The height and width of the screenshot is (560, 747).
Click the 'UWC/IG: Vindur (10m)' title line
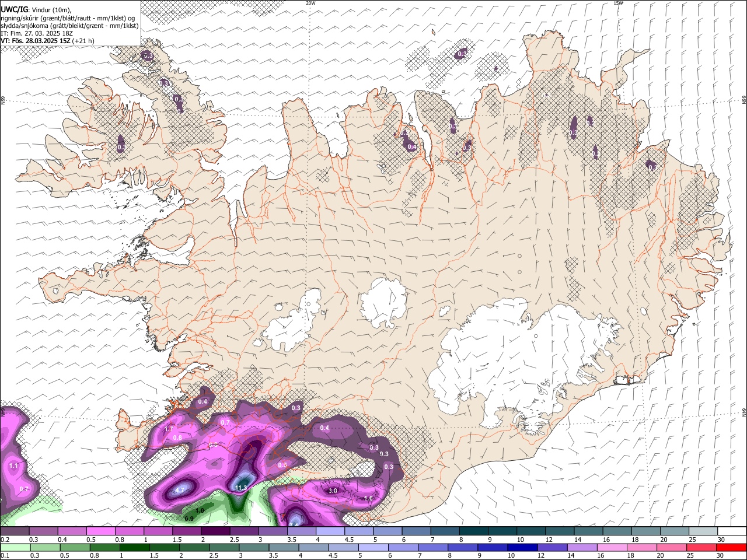(x=36, y=9)
